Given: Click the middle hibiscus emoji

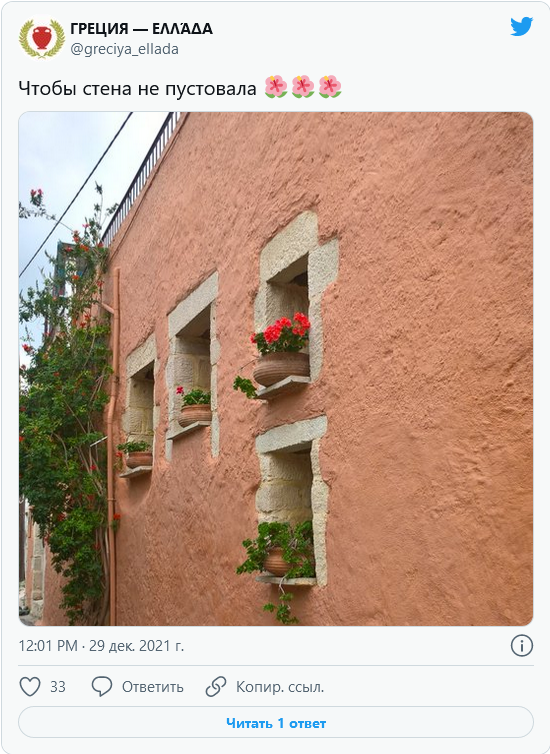Looking at the screenshot, I should pos(303,87).
